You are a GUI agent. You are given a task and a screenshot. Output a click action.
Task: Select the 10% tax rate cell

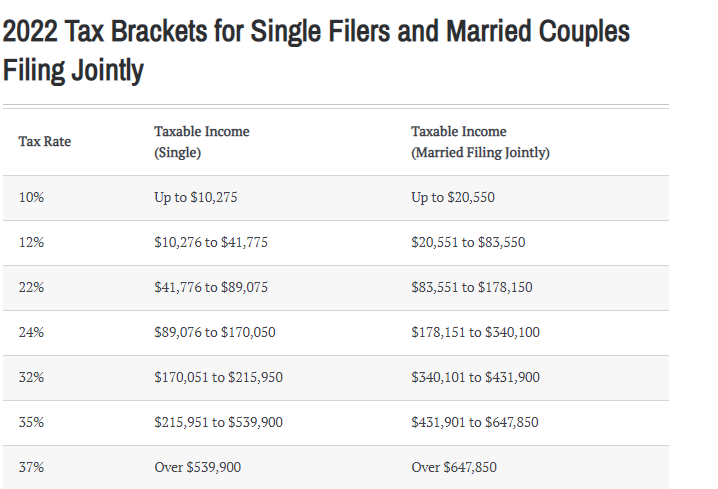(x=31, y=197)
